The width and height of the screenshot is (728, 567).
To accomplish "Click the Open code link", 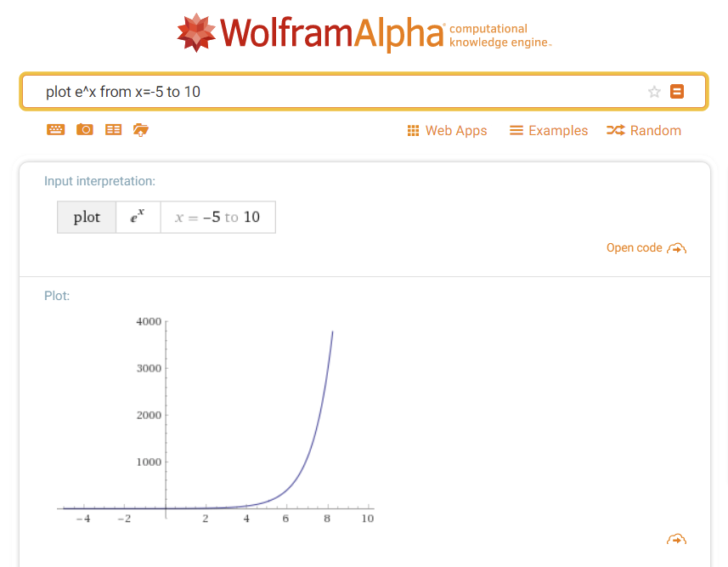I will coord(646,247).
